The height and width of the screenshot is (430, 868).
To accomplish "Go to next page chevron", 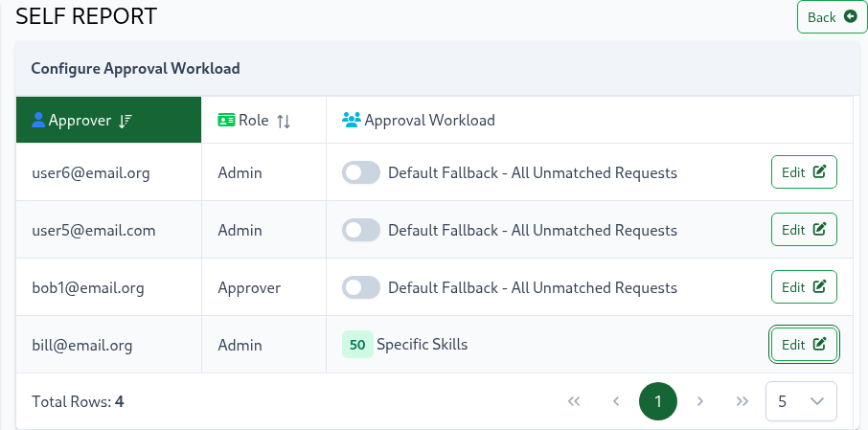I will pyautogui.click(x=700, y=401).
